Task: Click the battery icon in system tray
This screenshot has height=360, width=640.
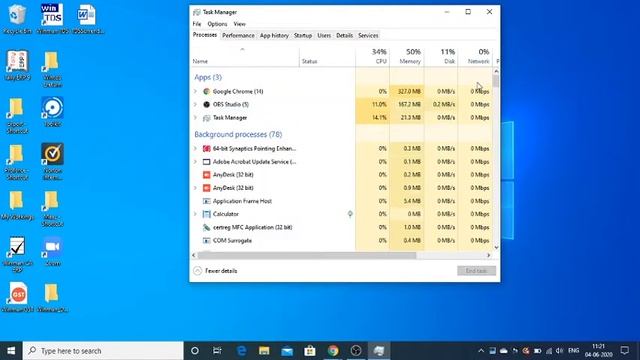Action: point(538,351)
